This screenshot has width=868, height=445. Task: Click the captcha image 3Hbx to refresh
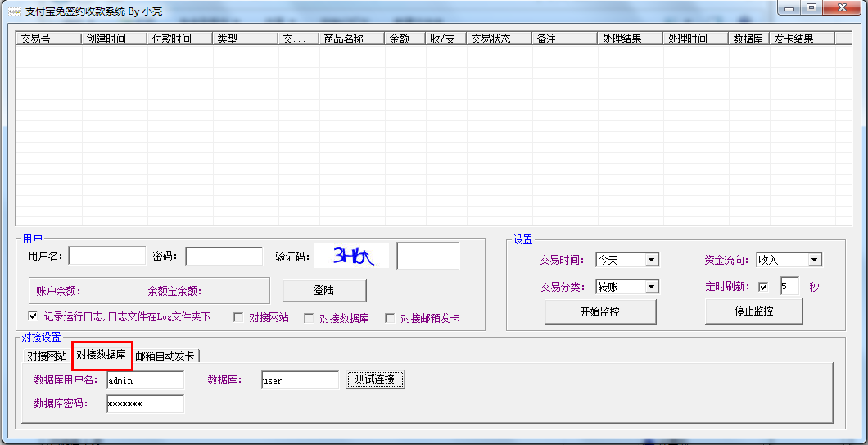pyautogui.click(x=351, y=256)
